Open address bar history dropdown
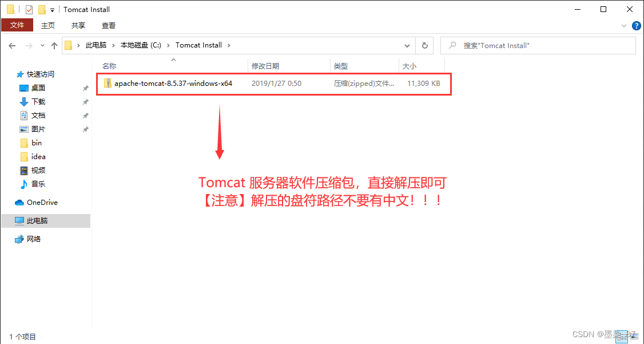This screenshot has width=644, height=344. click(x=407, y=46)
